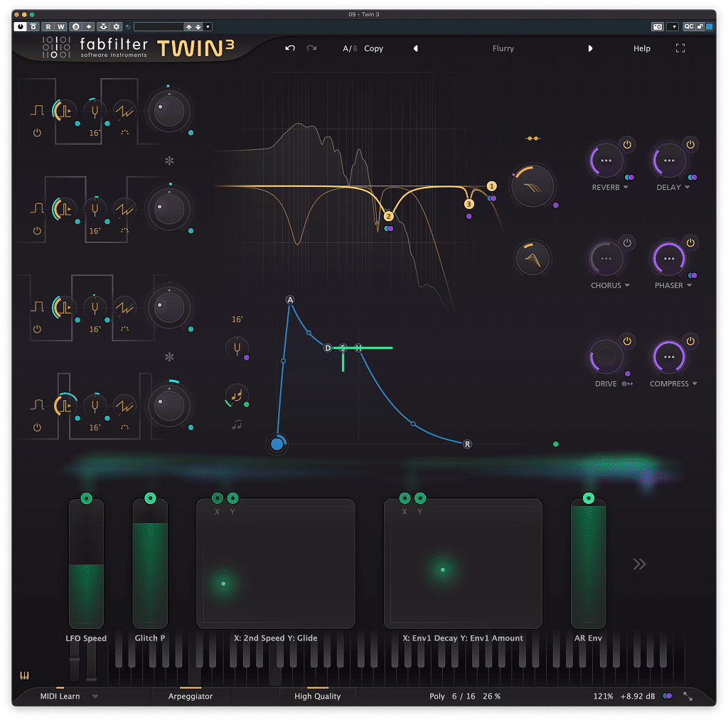This screenshot has width=728, height=720.
Task: Toggle the oscillator 3 power button
Action: (37, 329)
